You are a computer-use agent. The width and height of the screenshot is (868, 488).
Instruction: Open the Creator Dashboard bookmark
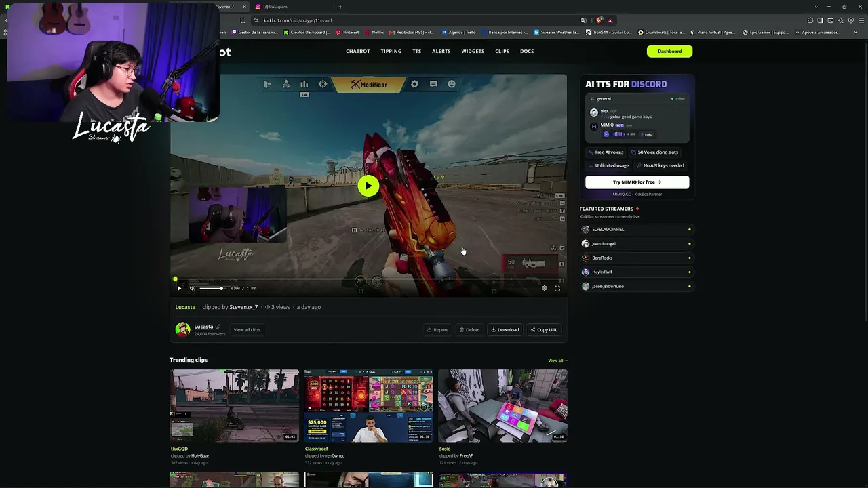309,32
